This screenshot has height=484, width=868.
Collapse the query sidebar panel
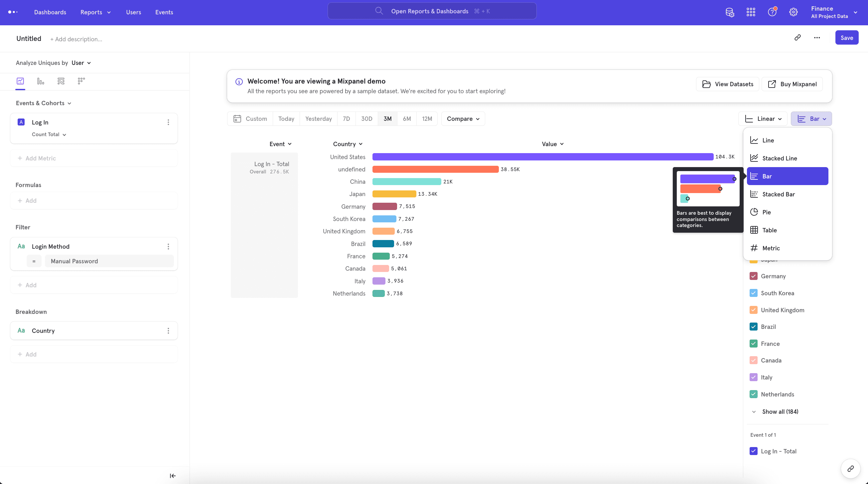click(173, 476)
